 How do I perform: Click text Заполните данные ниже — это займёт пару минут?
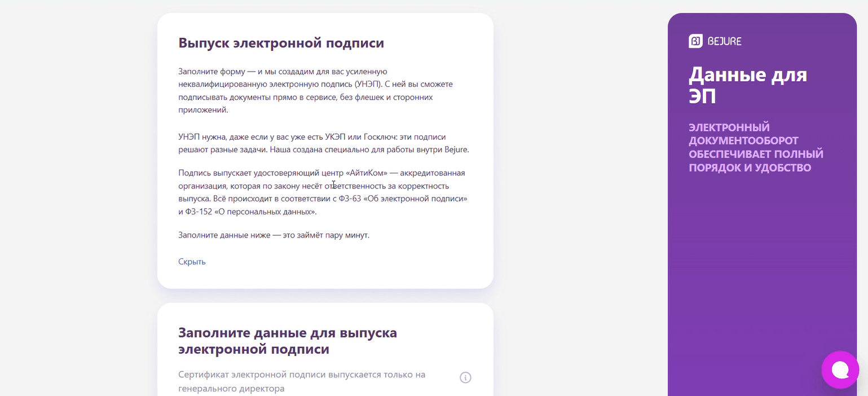tap(274, 235)
